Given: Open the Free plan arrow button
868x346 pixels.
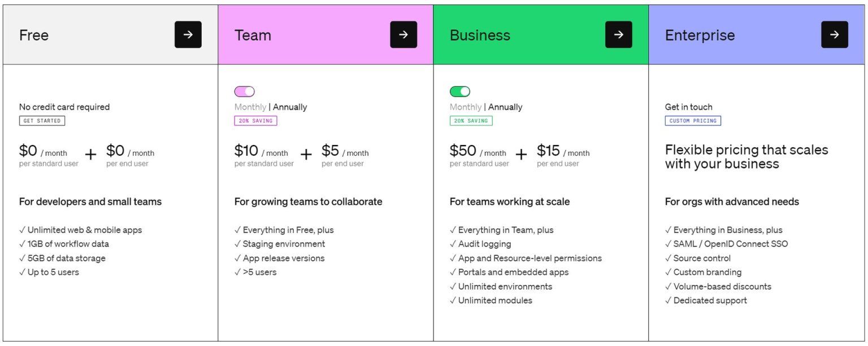Looking at the screenshot, I should pos(187,34).
